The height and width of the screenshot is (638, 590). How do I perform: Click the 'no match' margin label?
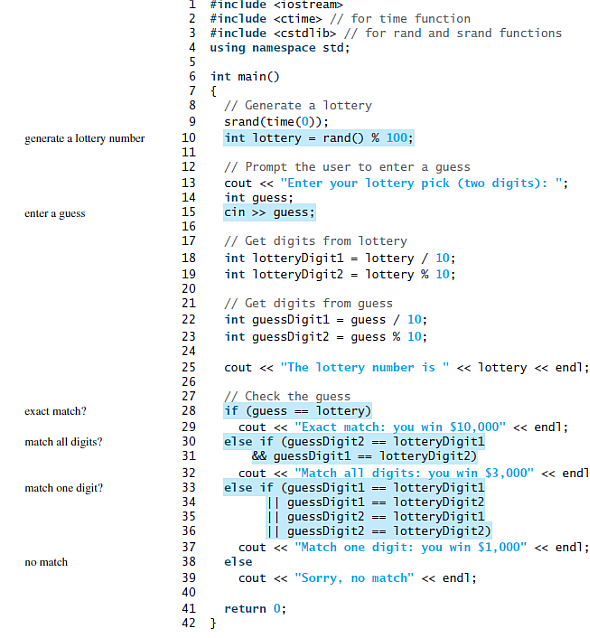coord(46,562)
